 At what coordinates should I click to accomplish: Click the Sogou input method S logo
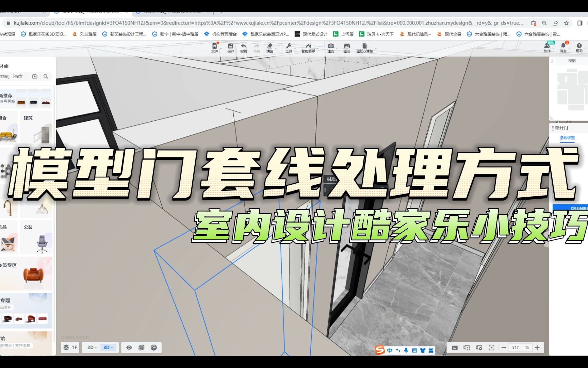pos(379,350)
